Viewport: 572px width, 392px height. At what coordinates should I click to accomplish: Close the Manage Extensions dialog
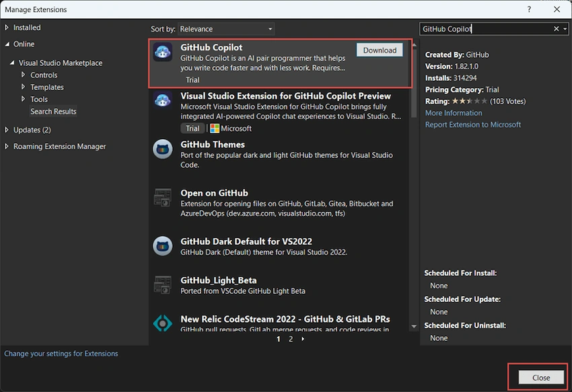tap(541, 378)
